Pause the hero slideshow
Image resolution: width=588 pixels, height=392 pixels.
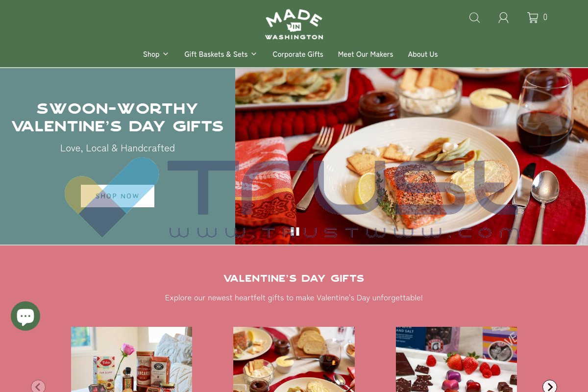tap(295, 231)
